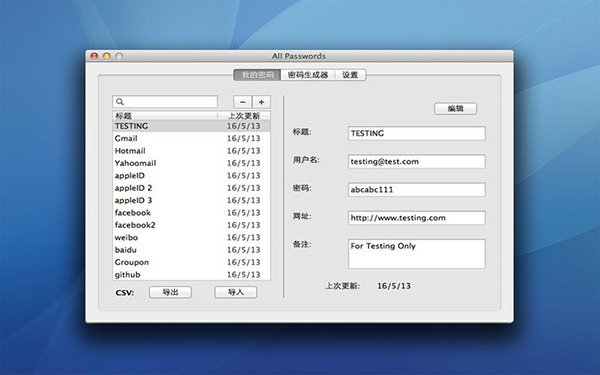Select the TESTING row in list
Image resolution: width=600 pixels, height=375 pixels.
[191, 126]
